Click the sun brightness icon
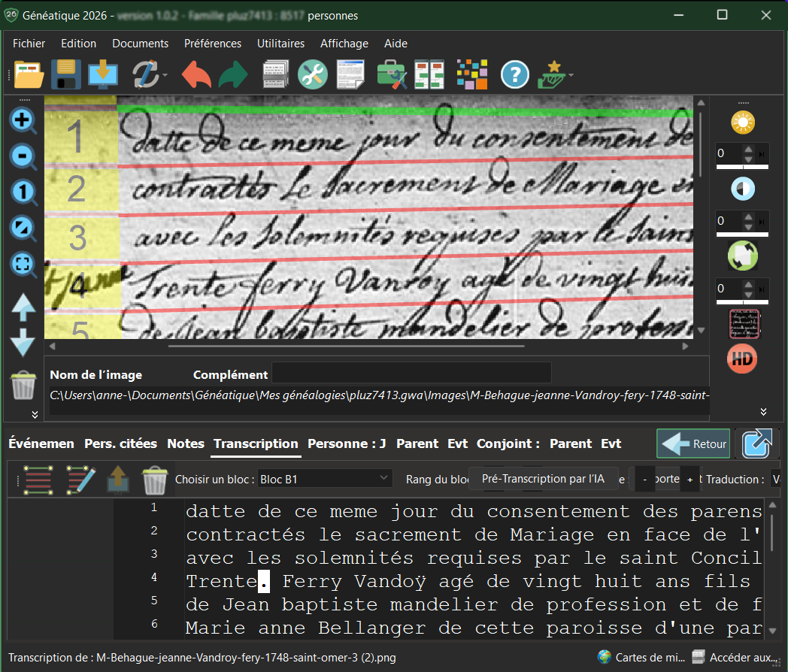This screenshot has width=788, height=672. (x=742, y=121)
